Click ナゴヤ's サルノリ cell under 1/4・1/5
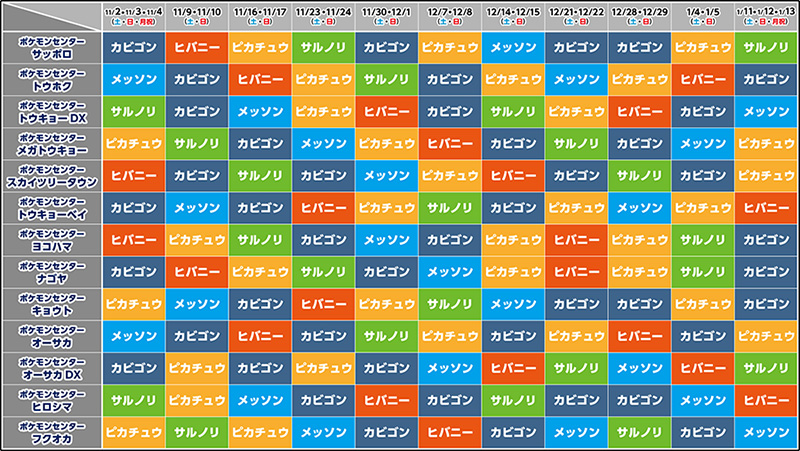The image size is (800, 451). (x=703, y=272)
